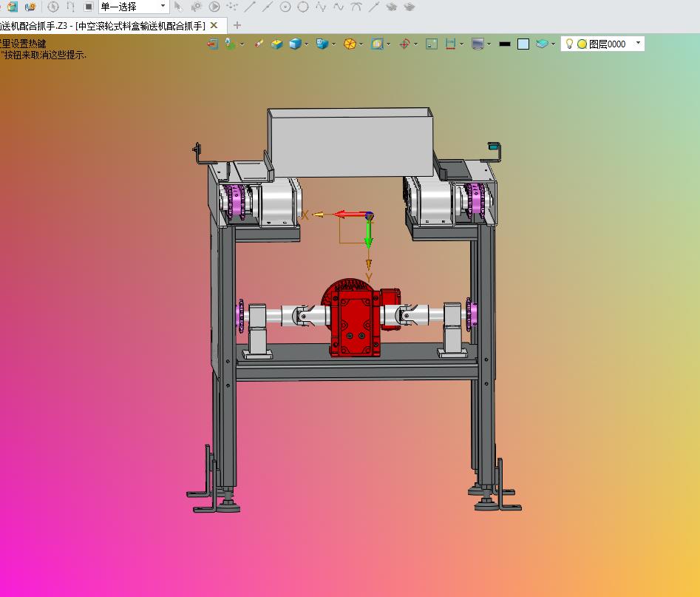
Task: Open the 单一选择 selection mode dropdown
Action: (x=134, y=7)
